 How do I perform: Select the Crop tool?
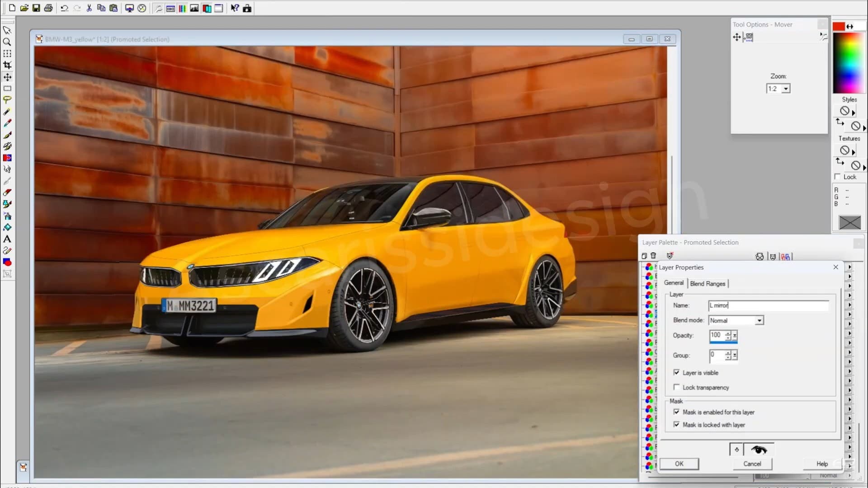click(x=7, y=65)
